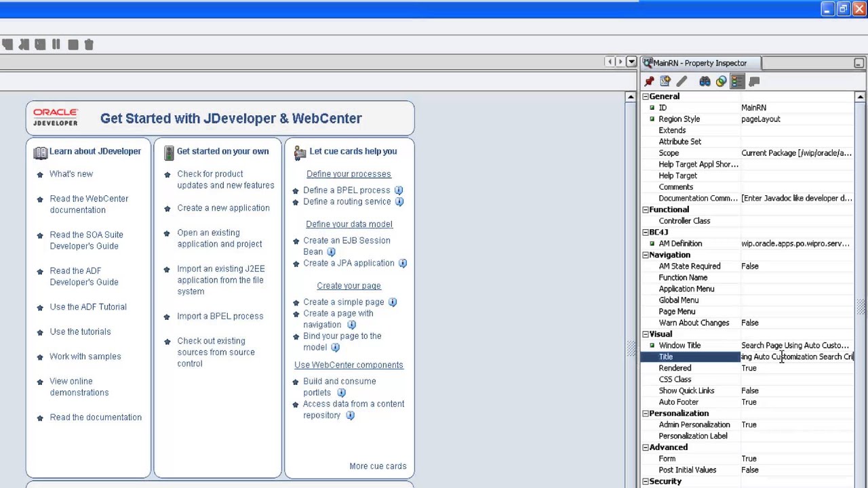Click the Property Inspector magnifier tab icon

(648, 63)
